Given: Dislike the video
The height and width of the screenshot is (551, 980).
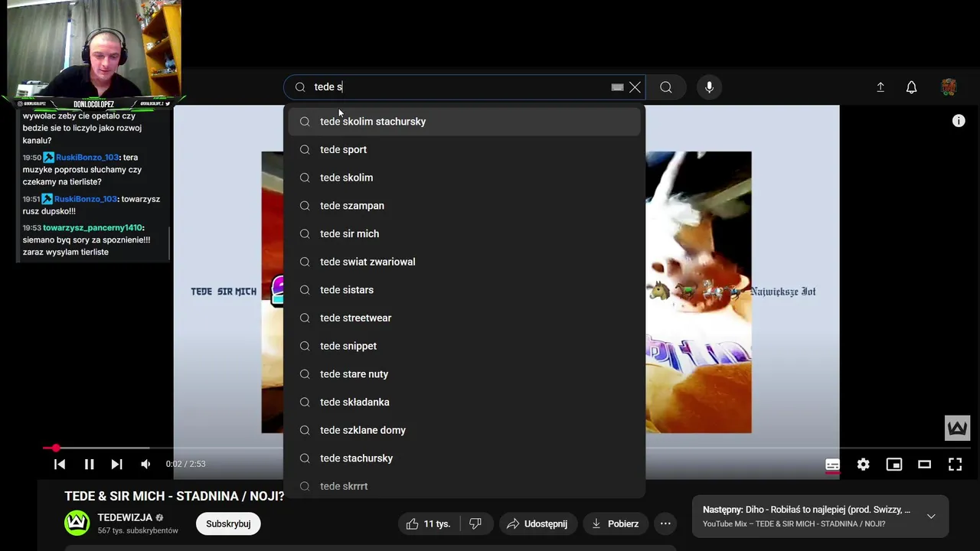Looking at the screenshot, I should 475,523.
